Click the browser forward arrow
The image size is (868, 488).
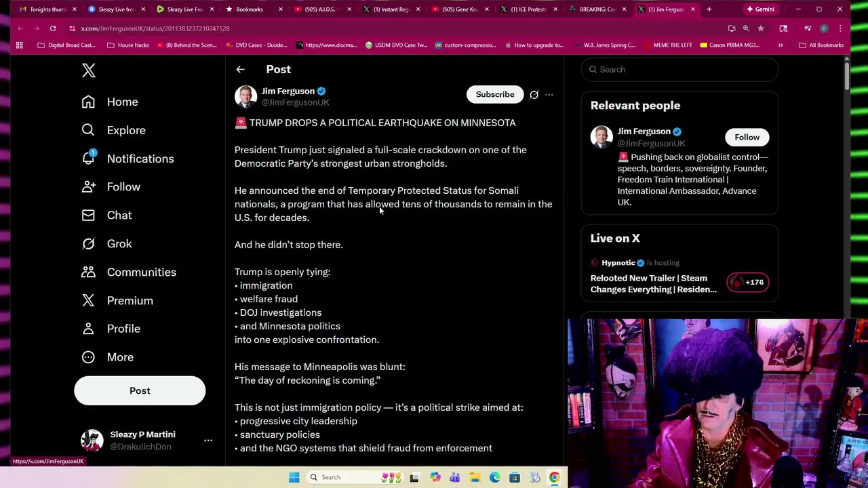point(36,28)
